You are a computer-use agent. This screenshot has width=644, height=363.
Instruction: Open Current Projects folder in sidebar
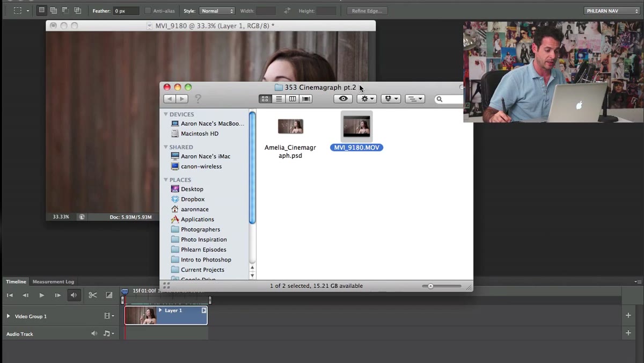click(202, 270)
